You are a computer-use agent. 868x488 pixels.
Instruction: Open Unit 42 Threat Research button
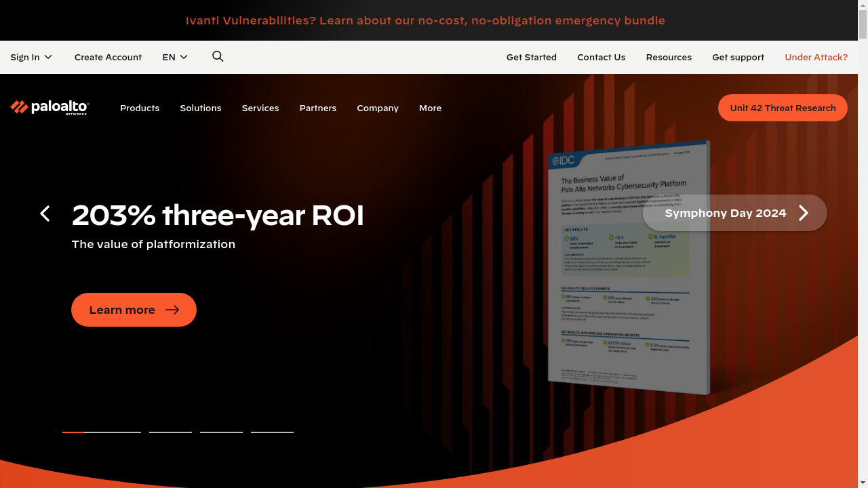pos(783,108)
